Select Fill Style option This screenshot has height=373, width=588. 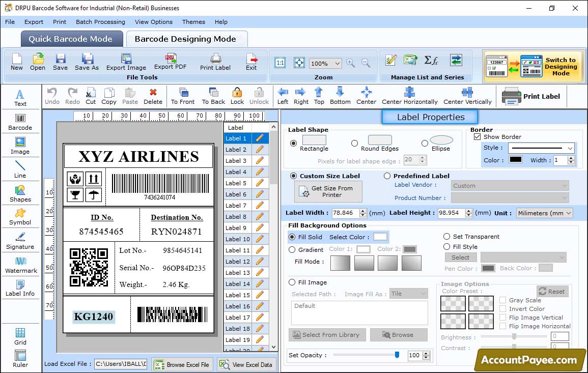446,247
